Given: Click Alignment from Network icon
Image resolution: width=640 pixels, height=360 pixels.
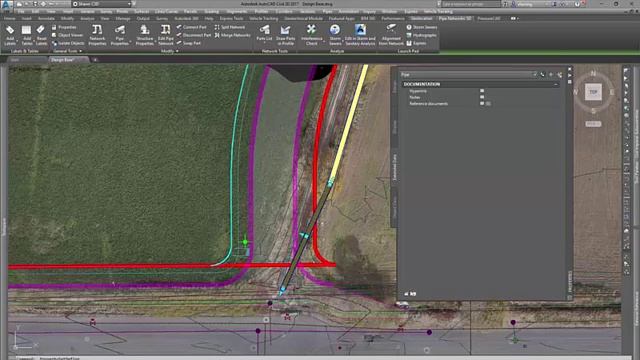Looking at the screenshot, I should [391, 35].
